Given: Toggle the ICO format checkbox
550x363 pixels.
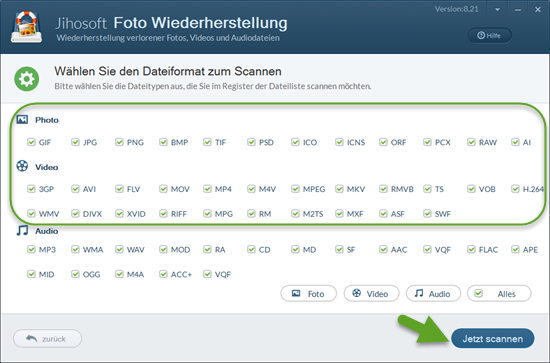Looking at the screenshot, I should (x=295, y=142).
